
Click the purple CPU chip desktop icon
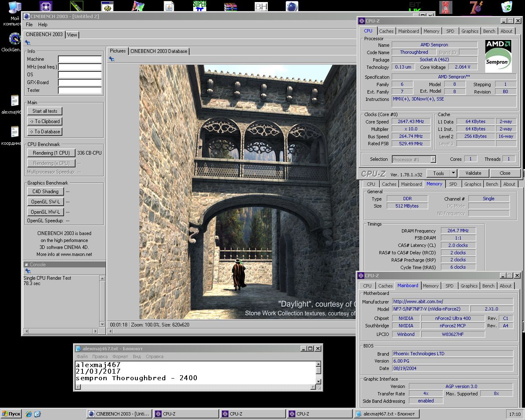46,6
